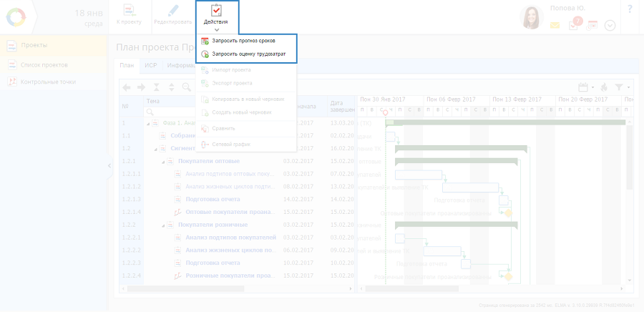
Task: Select Оптовые покупатели проана... milestone row
Action: pyautogui.click(x=237, y=212)
